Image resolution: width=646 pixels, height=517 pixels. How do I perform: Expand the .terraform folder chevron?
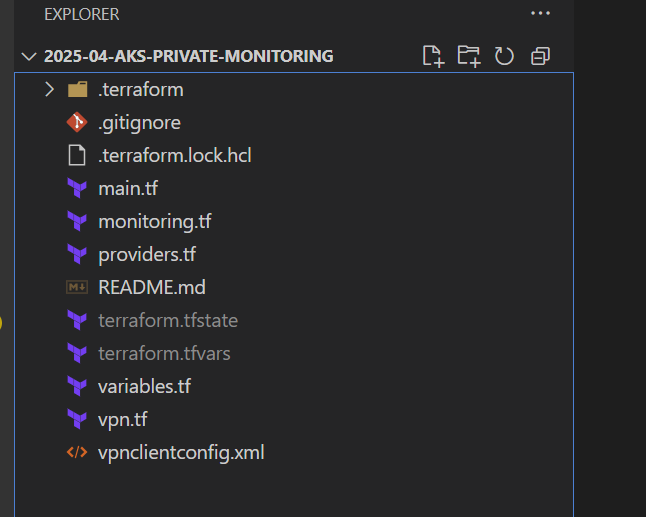click(x=49, y=90)
